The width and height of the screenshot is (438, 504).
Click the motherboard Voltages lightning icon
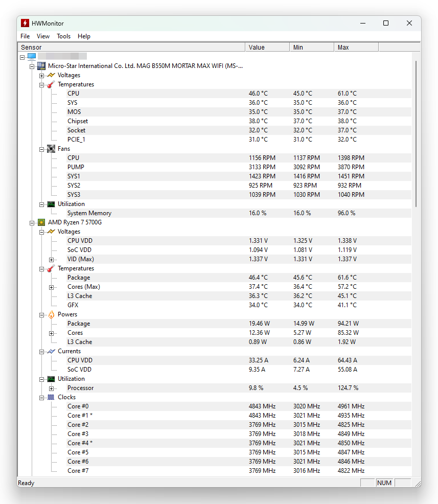coord(51,75)
